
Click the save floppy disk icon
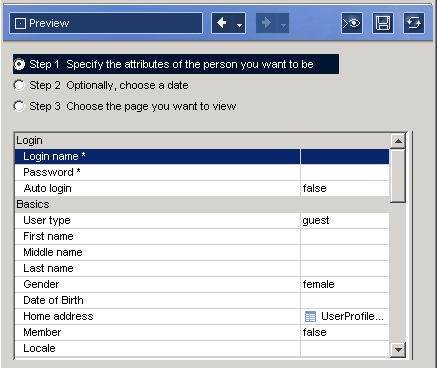pyautogui.click(x=383, y=23)
